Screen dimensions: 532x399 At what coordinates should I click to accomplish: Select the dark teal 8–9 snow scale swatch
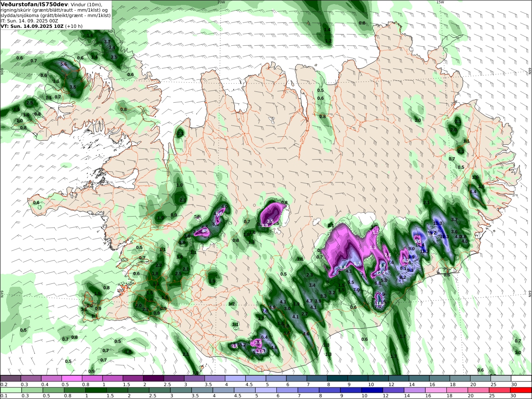point(337,378)
